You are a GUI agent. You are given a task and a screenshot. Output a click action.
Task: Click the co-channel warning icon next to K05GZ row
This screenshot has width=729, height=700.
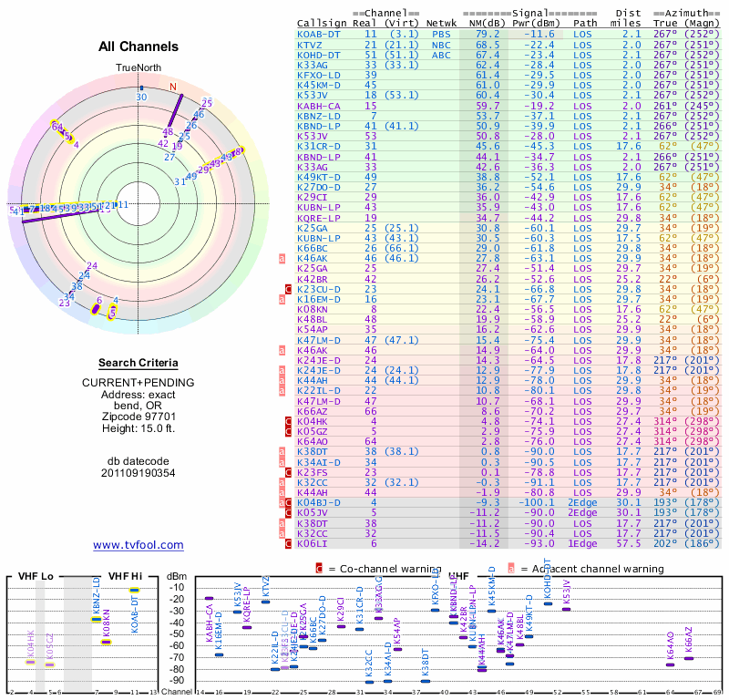click(x=288, y=432)
